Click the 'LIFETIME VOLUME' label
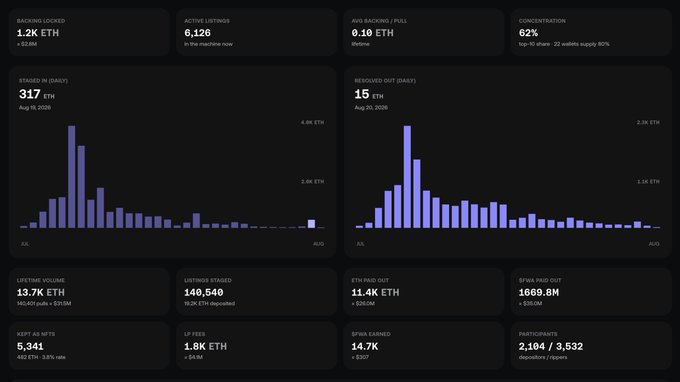Screen dimensions: 680x382 tap(41, 281)
